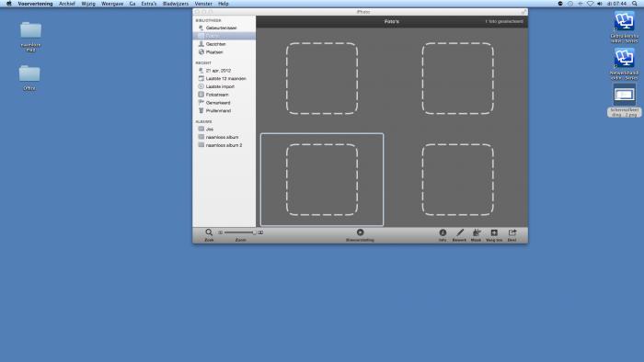
Task: Open the Info panel icon
Action: [x=443, y=232]
